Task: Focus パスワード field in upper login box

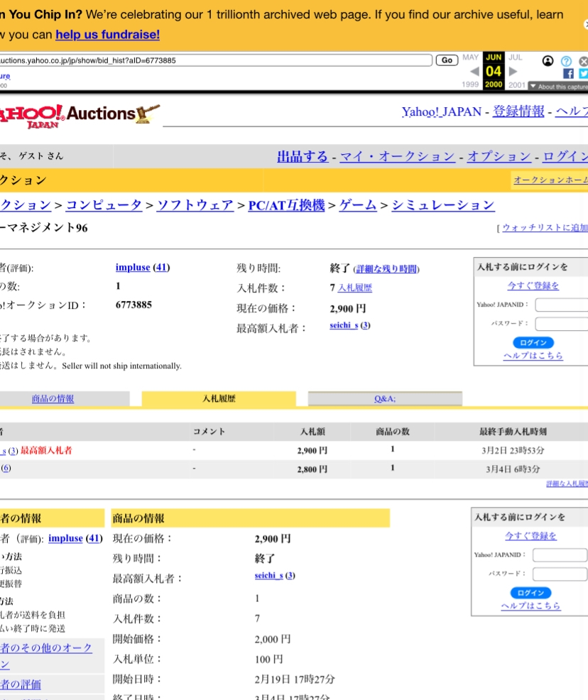Action: [x=562, y=324]
